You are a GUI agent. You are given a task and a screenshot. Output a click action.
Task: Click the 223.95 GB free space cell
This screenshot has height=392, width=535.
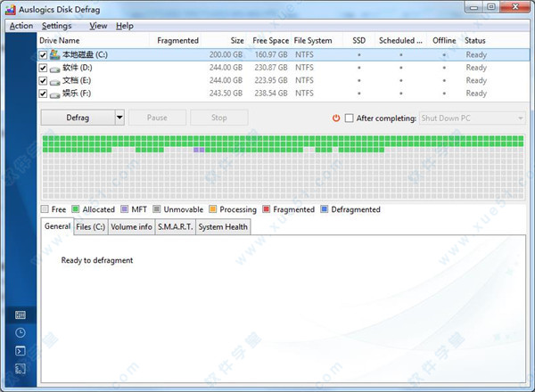pos(271,81)
